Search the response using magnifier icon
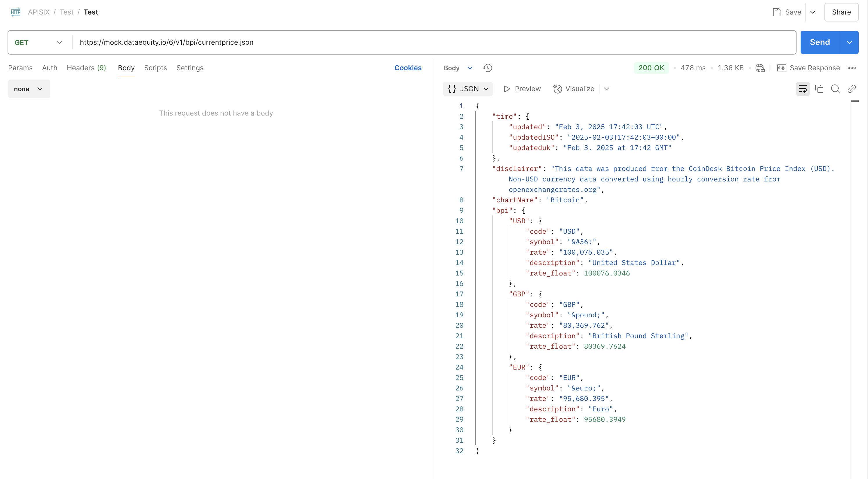This screenshot has height=479, width=868. [x=835, y=89]
